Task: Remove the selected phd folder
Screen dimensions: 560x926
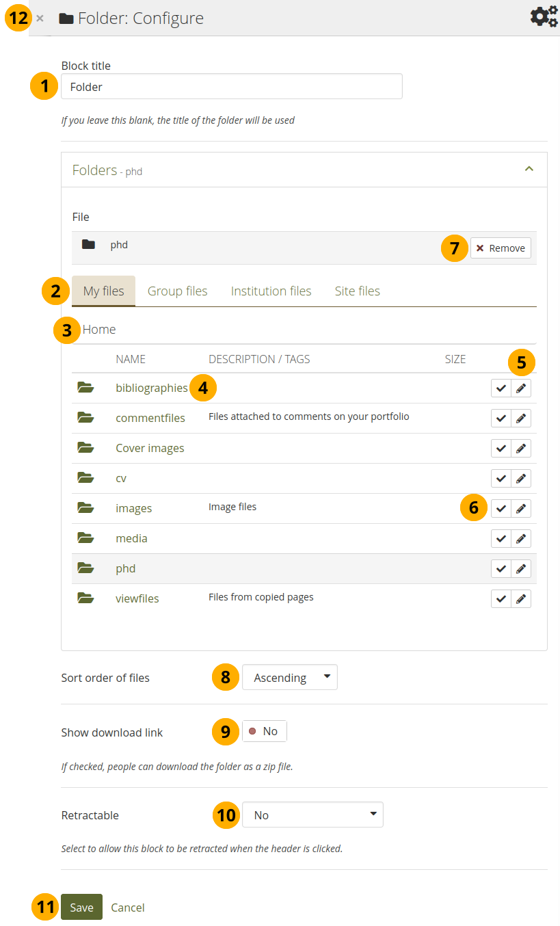Action: 501,248
